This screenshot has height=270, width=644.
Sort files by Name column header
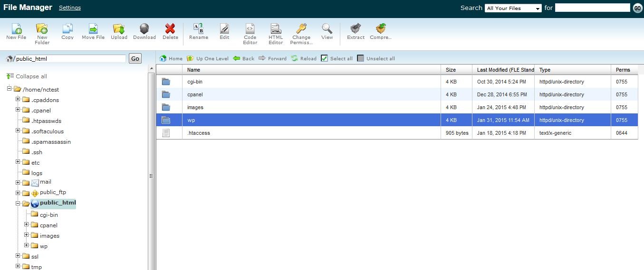pyautogui.click(x=194, y=70)
